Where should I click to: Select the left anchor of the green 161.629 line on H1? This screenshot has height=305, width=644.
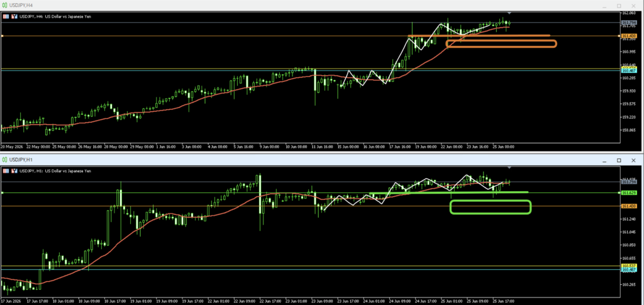(2, 192)
